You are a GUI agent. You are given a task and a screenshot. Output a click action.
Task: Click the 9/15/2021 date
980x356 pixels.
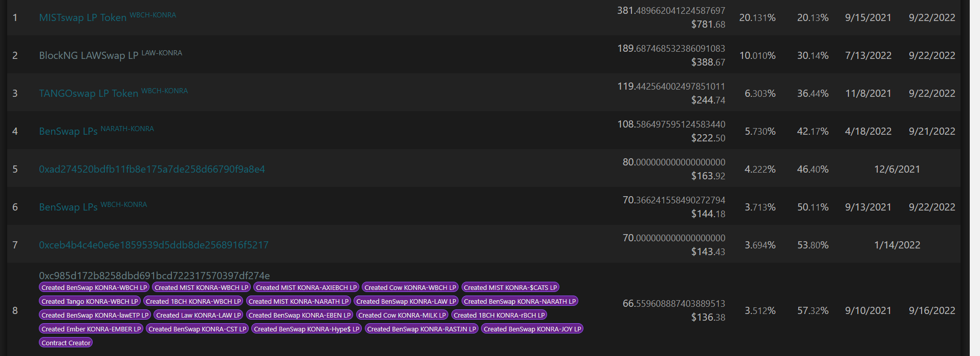868,17
